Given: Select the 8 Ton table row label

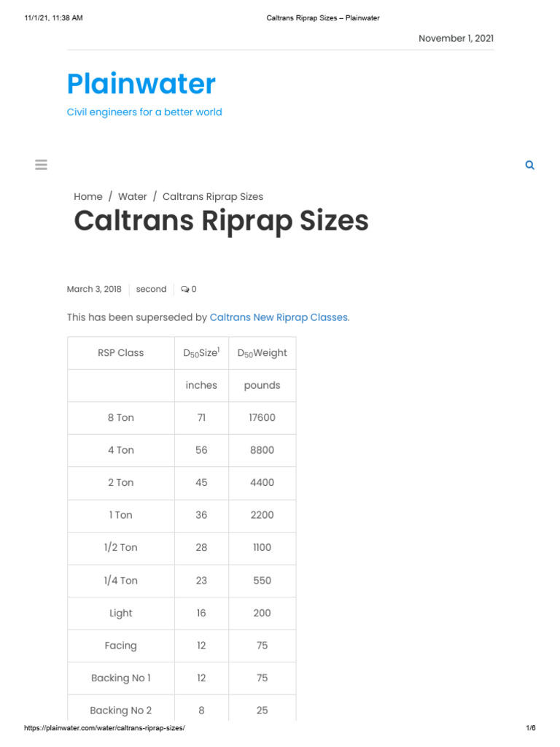Looking at the screenshot, I should (121, 418).
